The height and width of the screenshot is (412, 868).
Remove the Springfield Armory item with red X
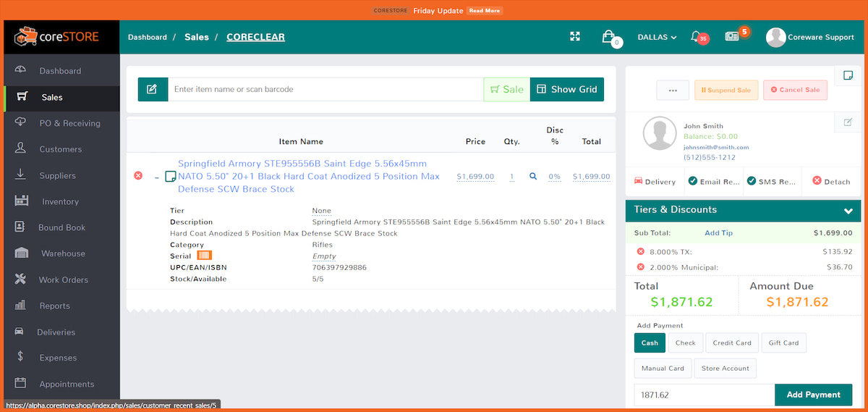pos(138,175)
